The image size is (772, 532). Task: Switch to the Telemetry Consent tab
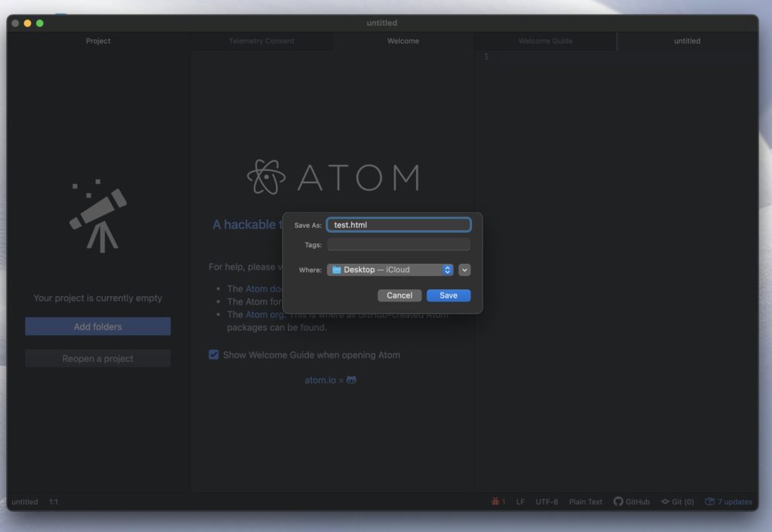click(x=262, y=41)
